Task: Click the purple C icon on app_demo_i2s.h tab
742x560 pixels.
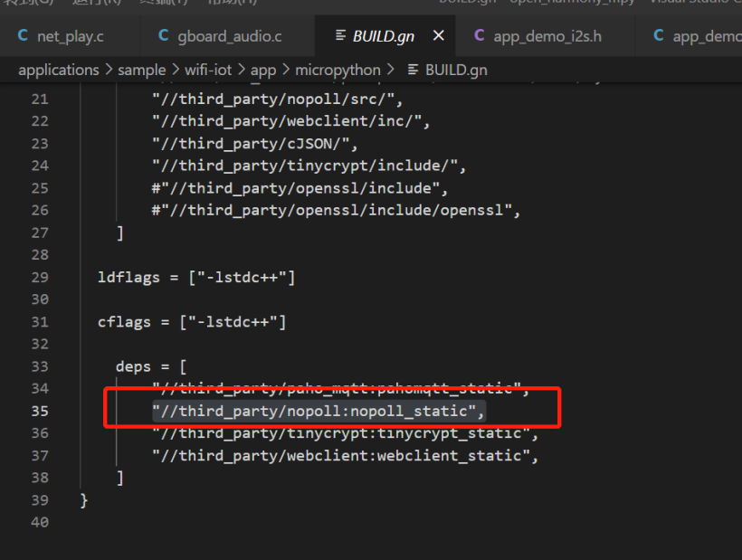Action: (480, 36)
